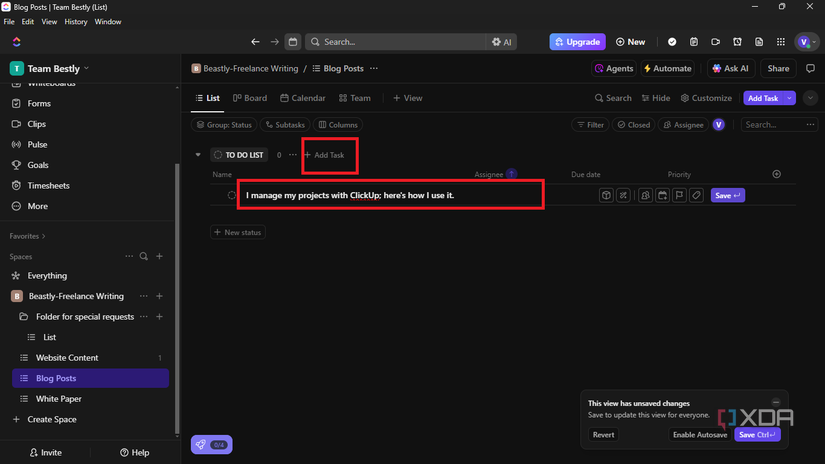Open the user avatar profile menu
825x464 pixels.
807,42
